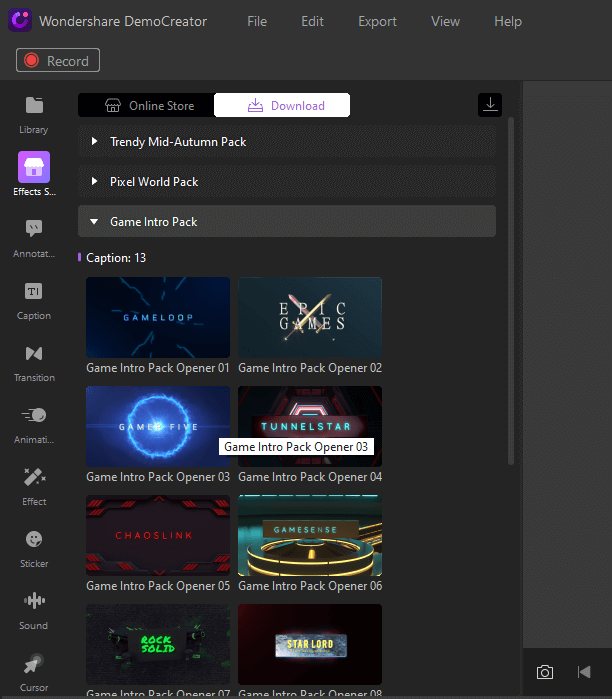Skip to previous frame button
This screenshot has height=699, width=612.
tap(584, 672)
